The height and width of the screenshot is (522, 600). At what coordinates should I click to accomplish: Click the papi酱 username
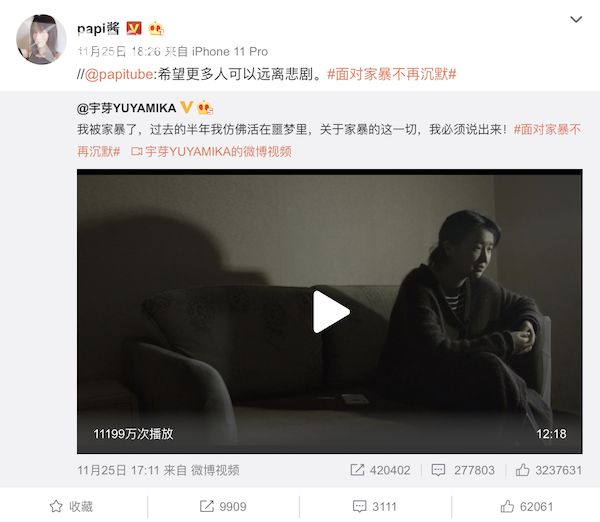click(98, 29)
